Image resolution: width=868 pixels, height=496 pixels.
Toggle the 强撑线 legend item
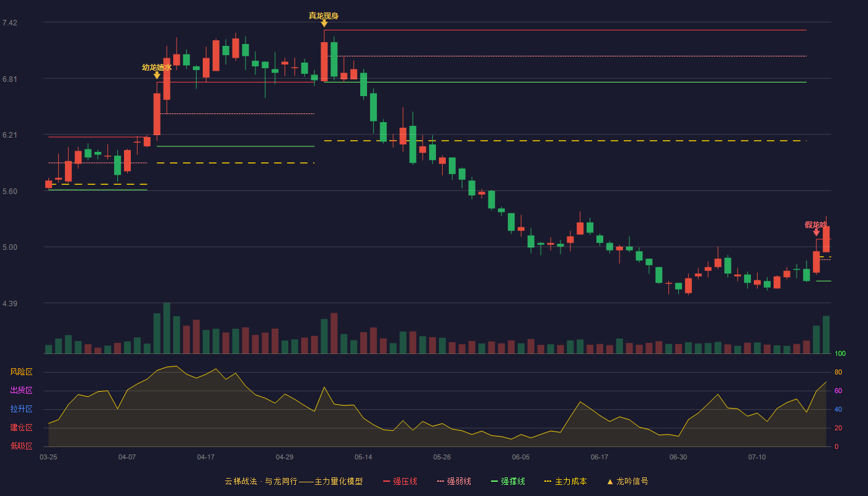tap(508, 481)
